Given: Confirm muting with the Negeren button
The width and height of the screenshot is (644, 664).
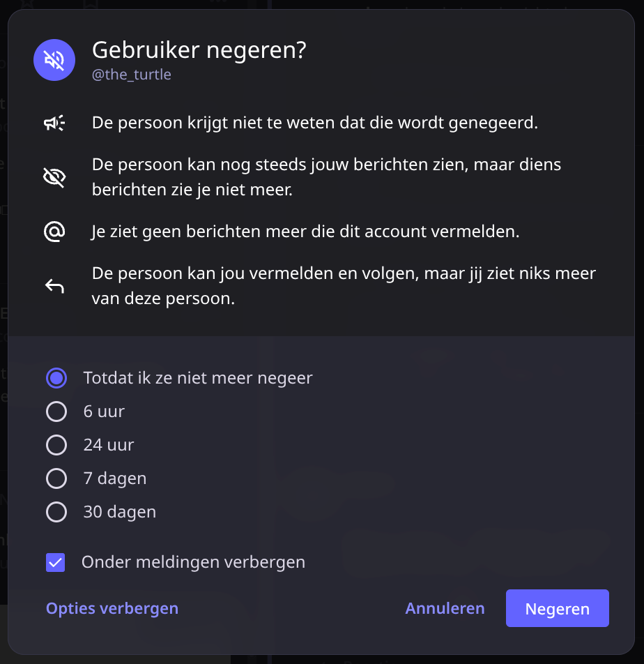Looking at the screenshot, I should click(x=558, y=608).
